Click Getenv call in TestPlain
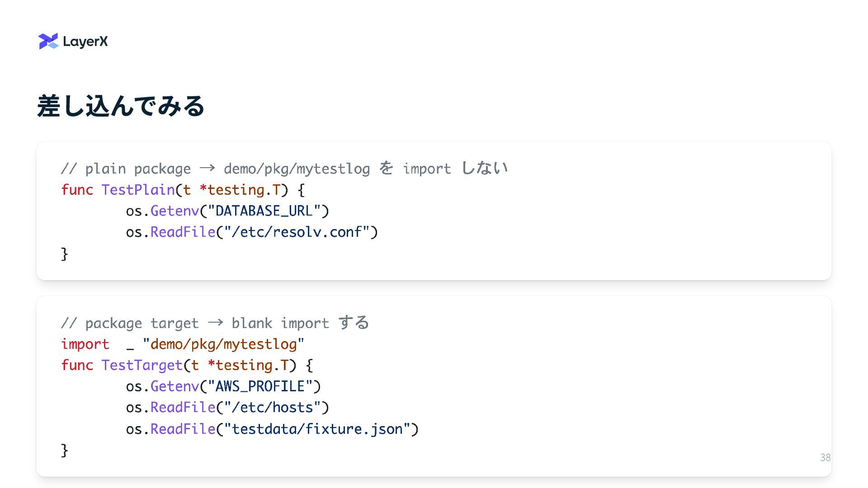 coord(175,211)
